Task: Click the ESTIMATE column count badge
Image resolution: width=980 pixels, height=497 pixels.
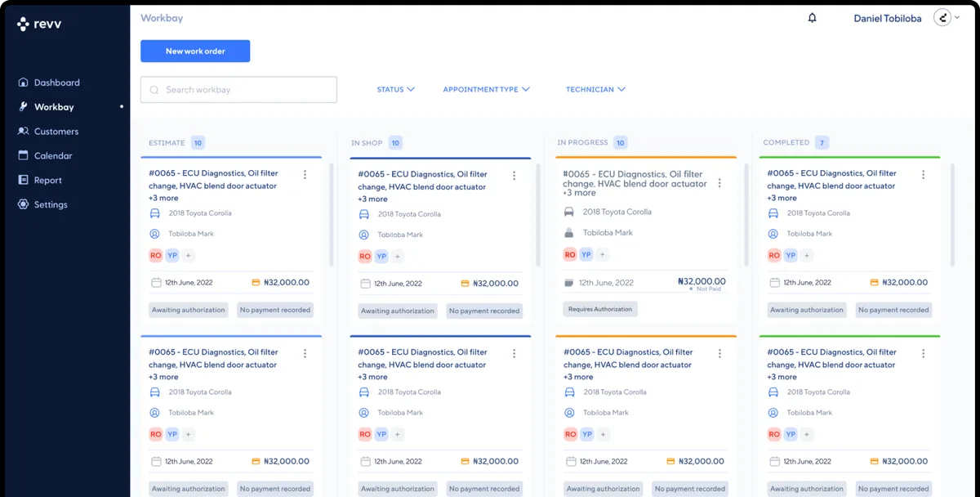Action: tap(198, 143)
